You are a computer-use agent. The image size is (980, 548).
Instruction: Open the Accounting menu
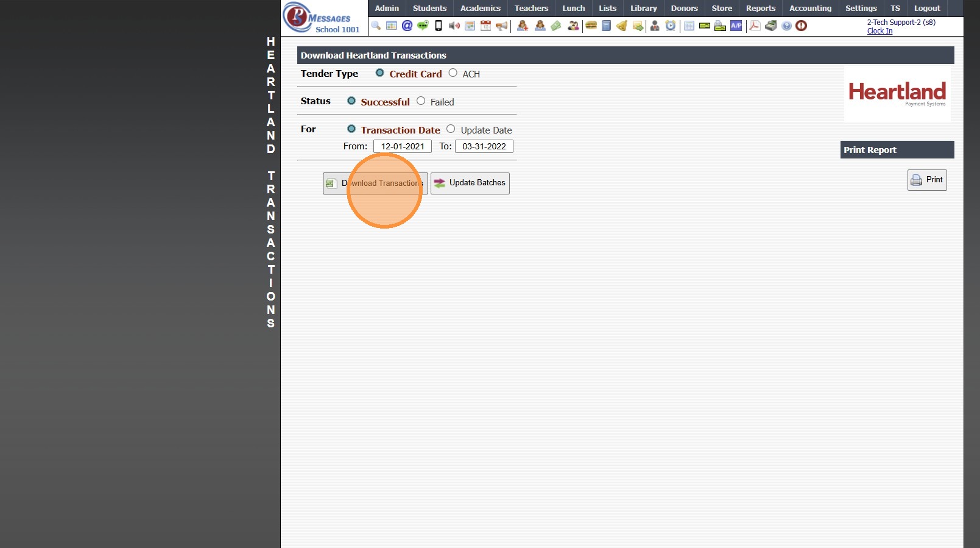pyautogui.click(x=810, y=9)
